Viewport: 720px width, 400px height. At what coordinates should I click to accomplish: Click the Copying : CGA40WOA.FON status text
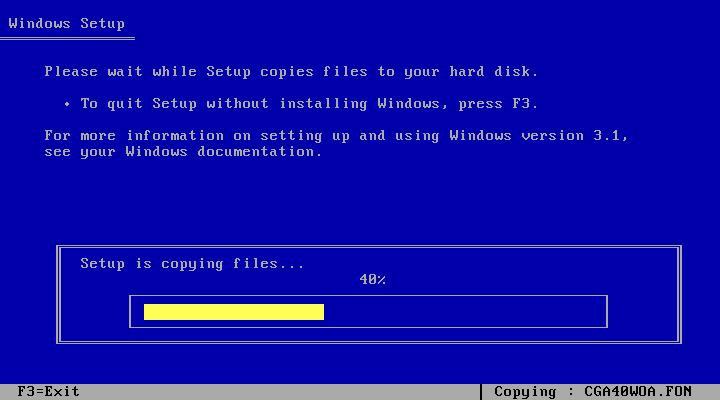click(x=593, y=392)
